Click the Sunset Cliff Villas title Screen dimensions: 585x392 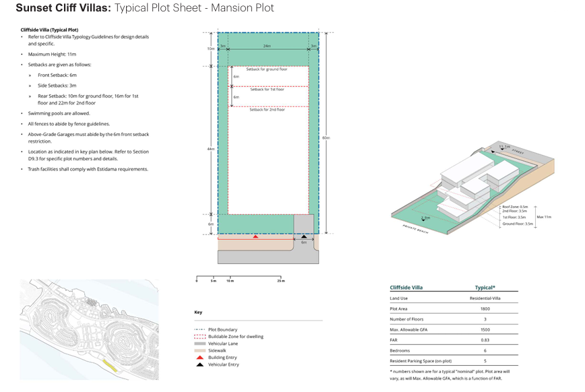point(63,8)
